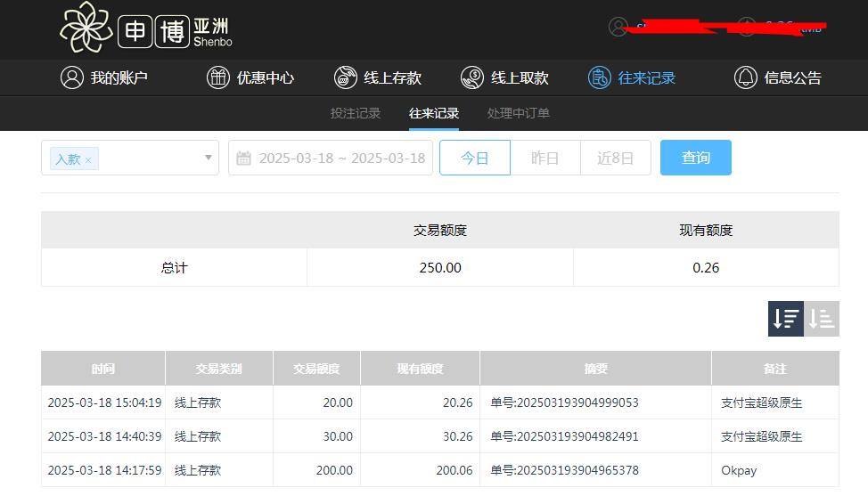
Task: Click the 往来记录 records icon
Action: tap(600, 78)
